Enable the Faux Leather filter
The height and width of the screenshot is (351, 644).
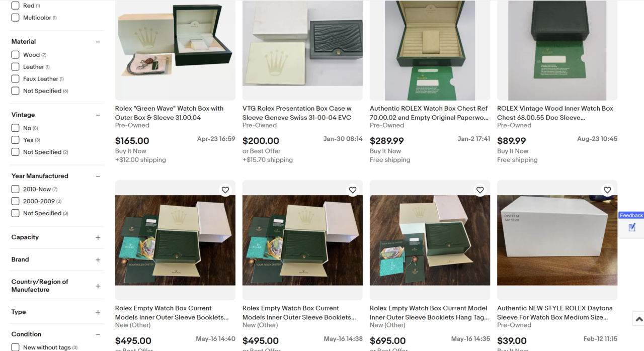(15, 79)
